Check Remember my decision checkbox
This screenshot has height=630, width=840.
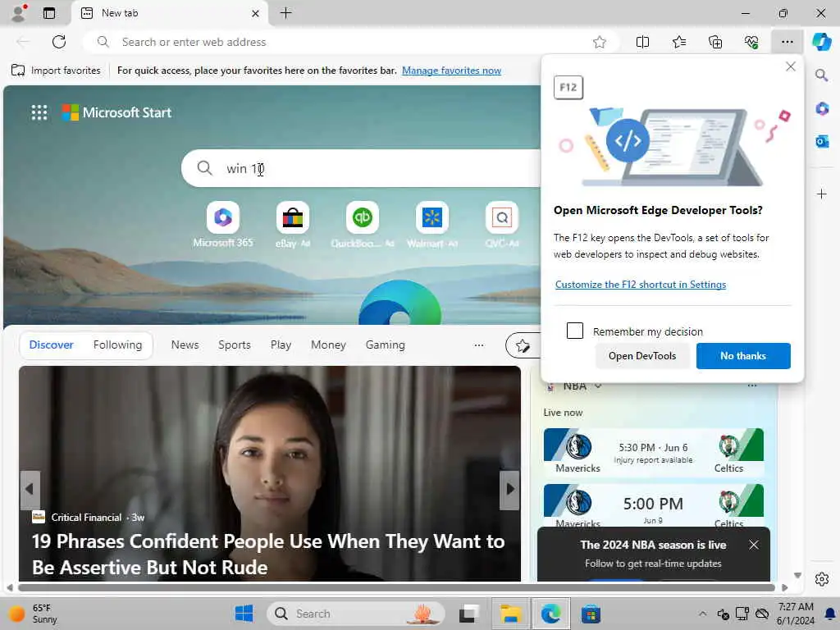[x=575, y=331]
